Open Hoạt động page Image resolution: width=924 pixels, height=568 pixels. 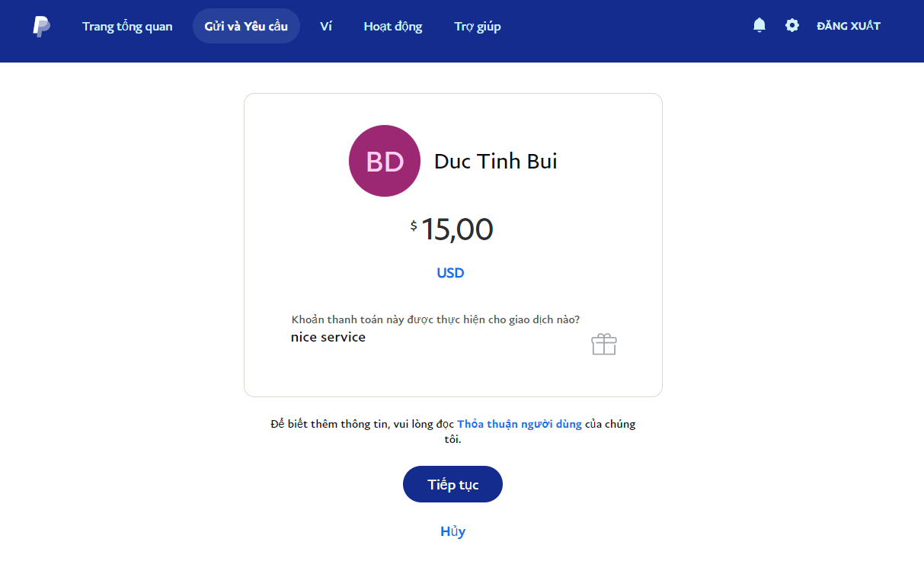(x=393, y=27)
